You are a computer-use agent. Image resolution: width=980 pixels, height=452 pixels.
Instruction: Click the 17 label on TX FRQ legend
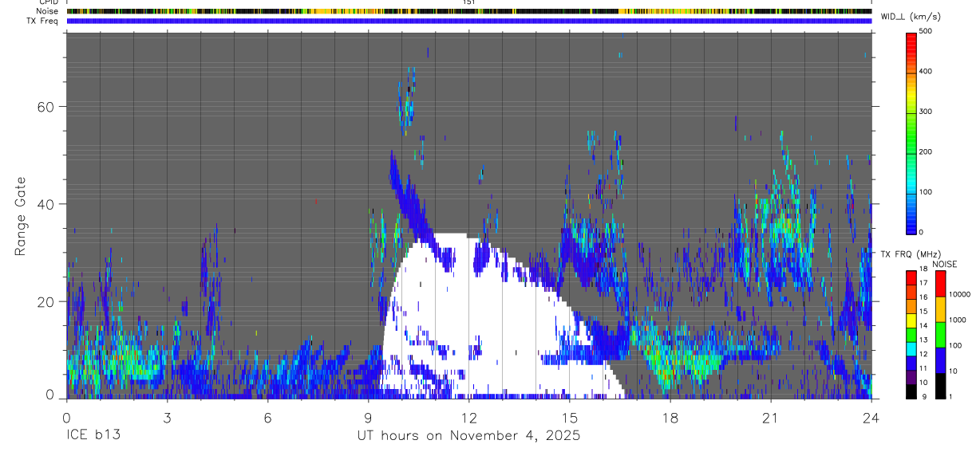[x=923, y=283]
